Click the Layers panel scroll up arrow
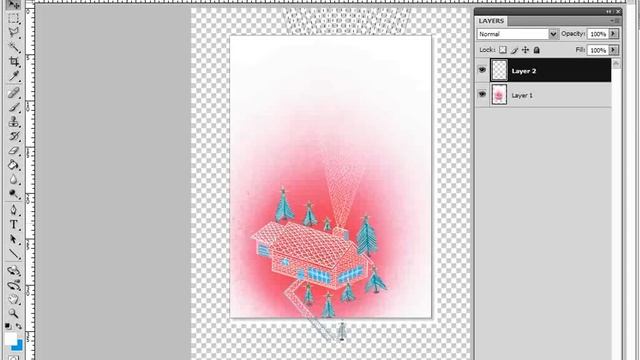640x360 pixels. [616, 63]
